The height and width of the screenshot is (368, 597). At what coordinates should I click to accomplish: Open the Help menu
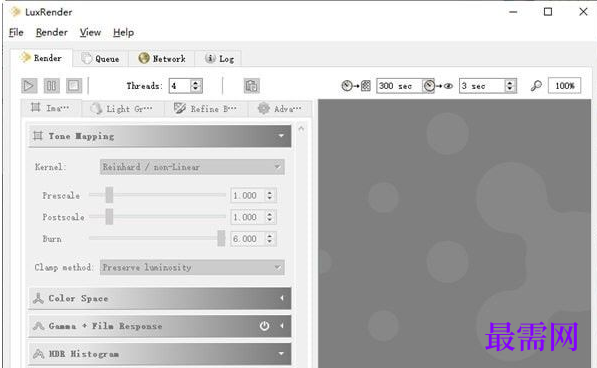123,33
